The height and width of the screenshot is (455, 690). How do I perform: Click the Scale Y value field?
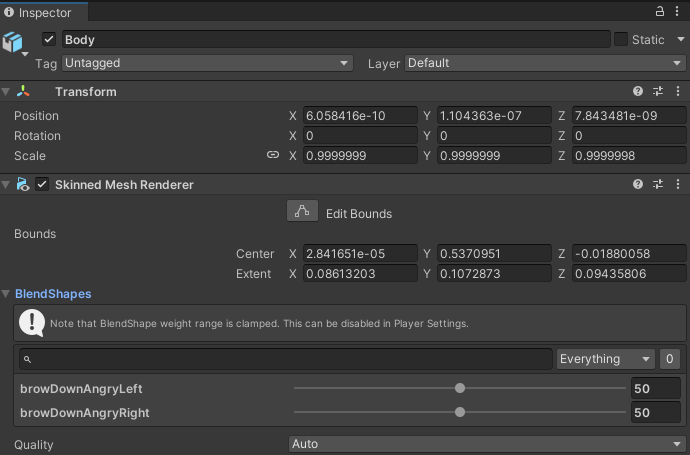[x=494, y=155]
